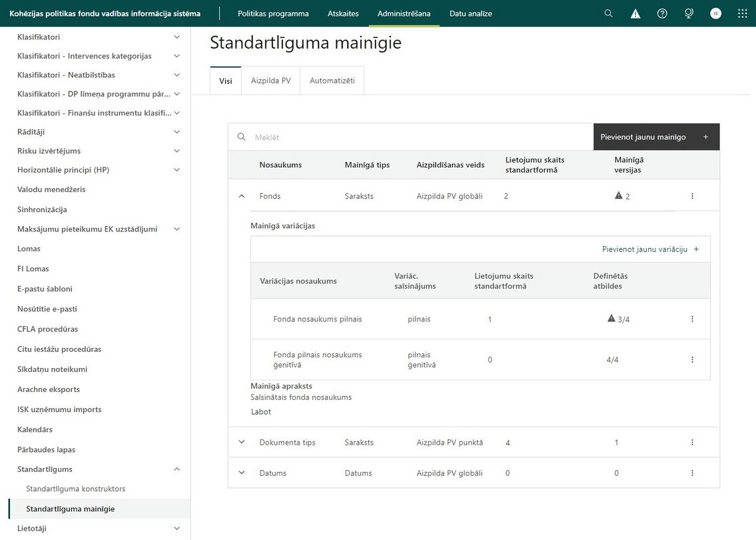The width and height of the screenshot is (756, 540).
Task: Click Pievienot jaunu mainīgo button
Action: (656, 137)
